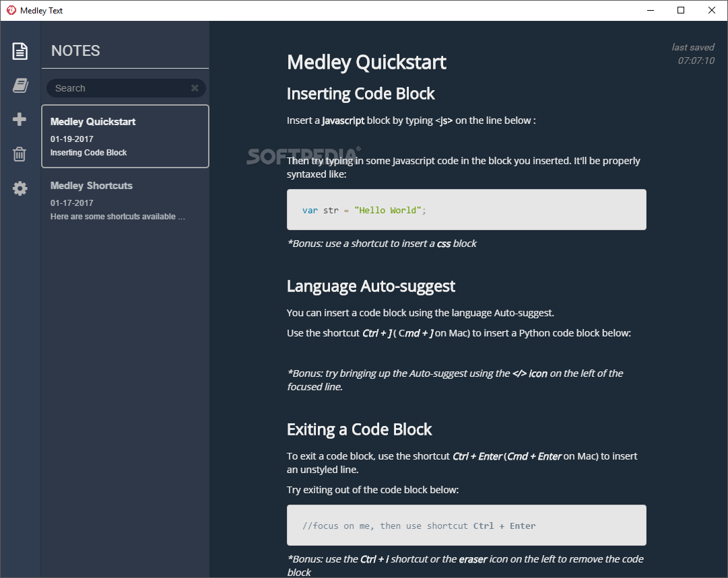Click the NOTES panel heading
Screen dimensions: 728x578
[x=75, y=50]
